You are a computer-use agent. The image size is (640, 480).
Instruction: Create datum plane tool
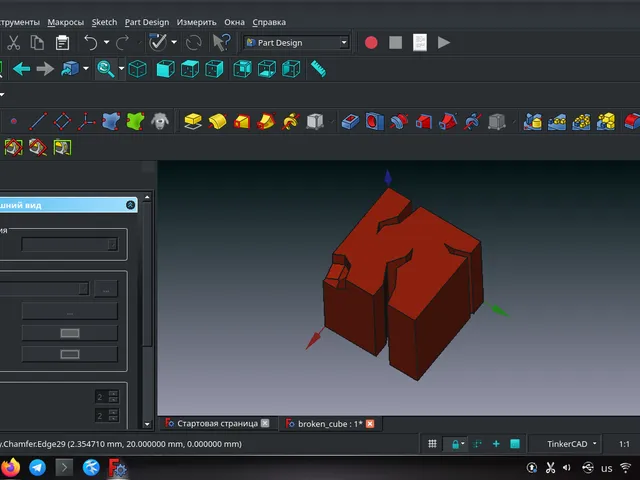coord(62,121)
